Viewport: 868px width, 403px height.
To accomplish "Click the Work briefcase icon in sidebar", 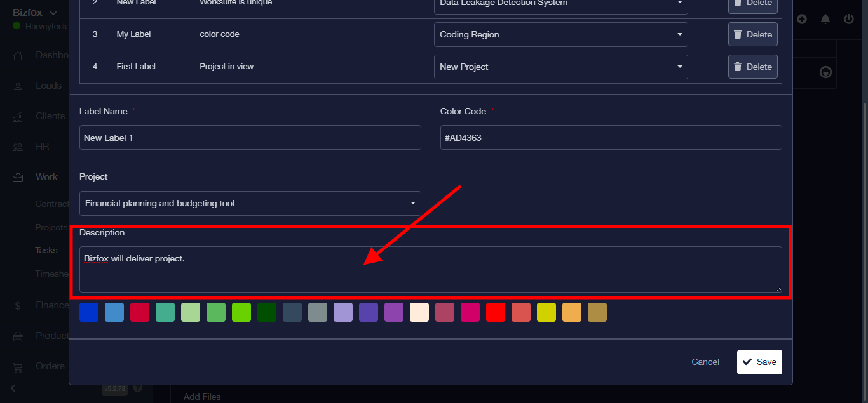I will (x=18, y=178).
